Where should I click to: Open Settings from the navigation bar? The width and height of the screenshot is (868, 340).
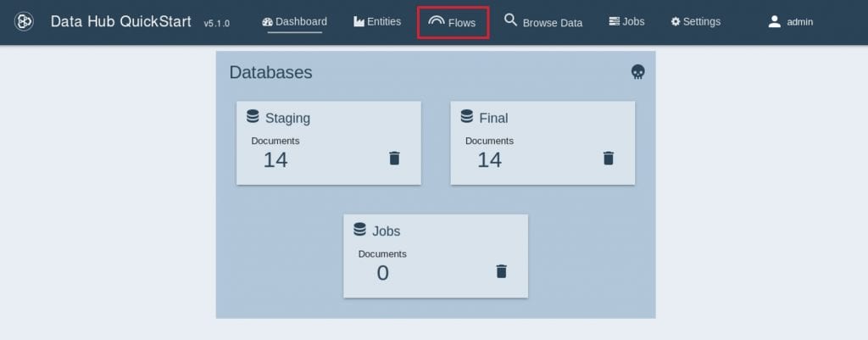[695, 22]
